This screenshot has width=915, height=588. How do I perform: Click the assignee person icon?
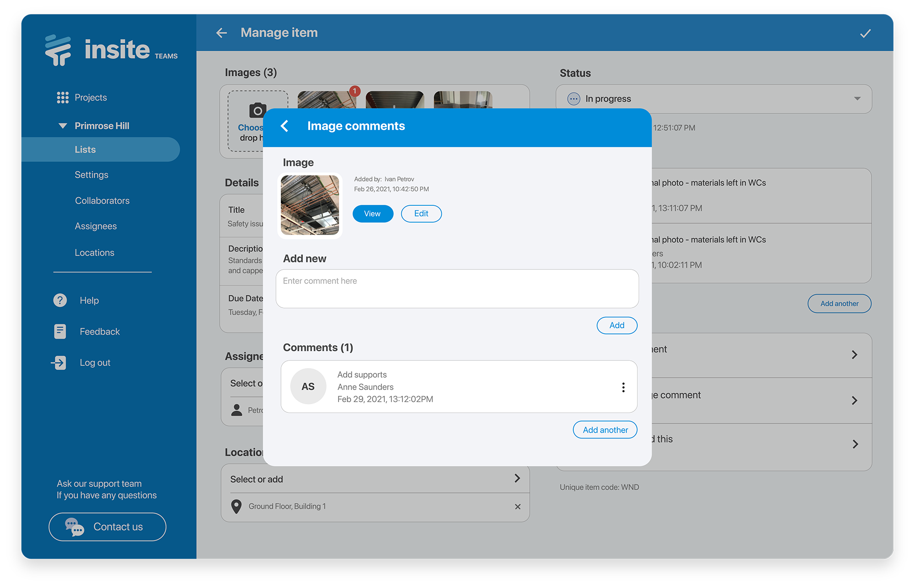pyautogui.click(x=237, y=410)
